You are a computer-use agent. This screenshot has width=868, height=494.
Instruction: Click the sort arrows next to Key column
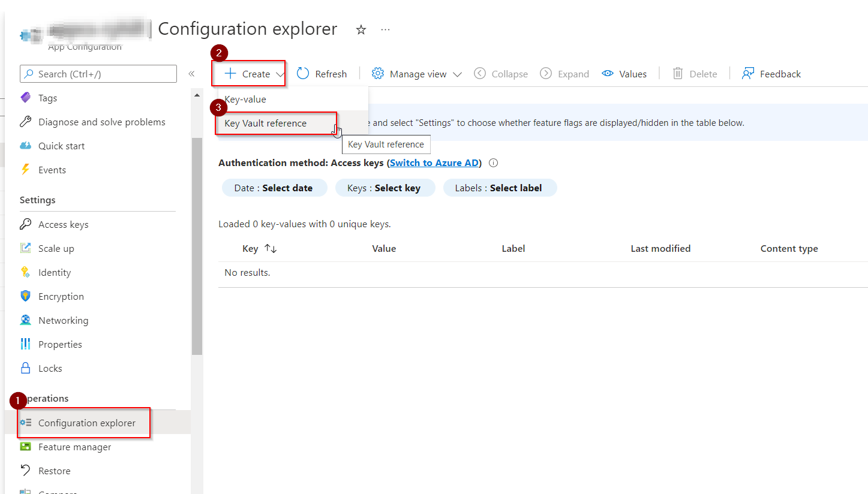point(271,248)
